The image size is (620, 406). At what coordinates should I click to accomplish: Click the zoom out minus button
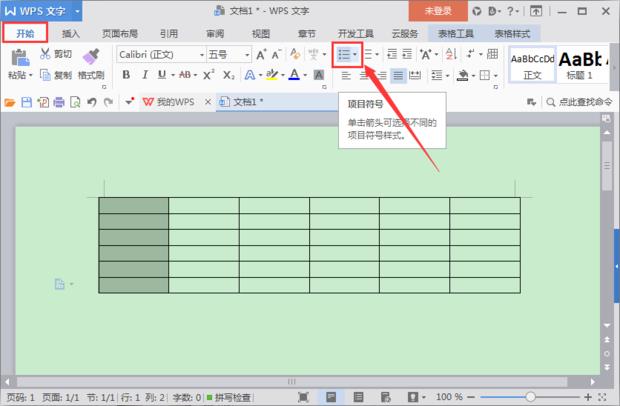471,397
